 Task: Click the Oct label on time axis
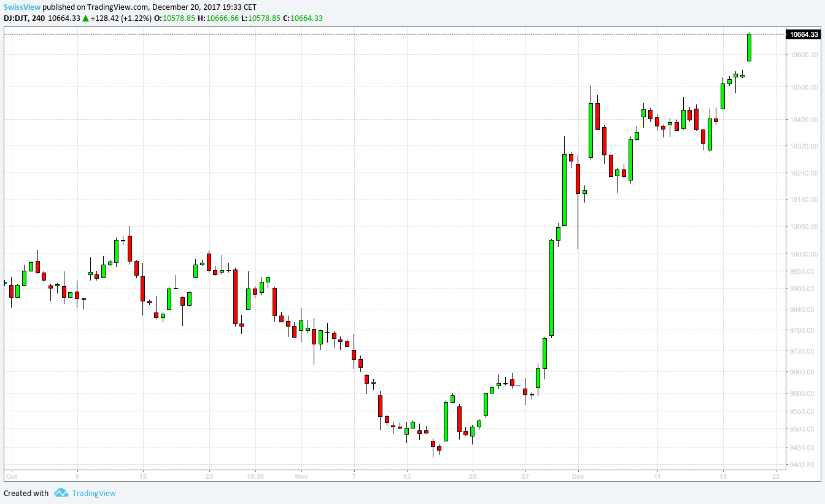tap(11, 476)
